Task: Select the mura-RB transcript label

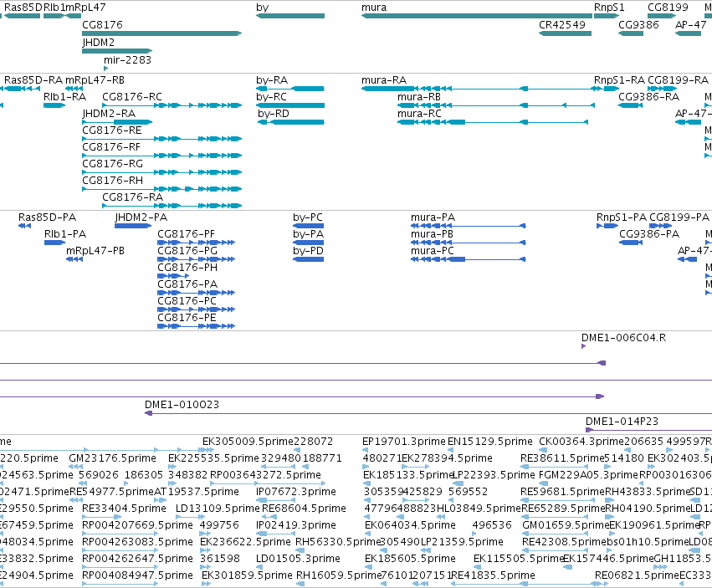Action: click(419, 97)
